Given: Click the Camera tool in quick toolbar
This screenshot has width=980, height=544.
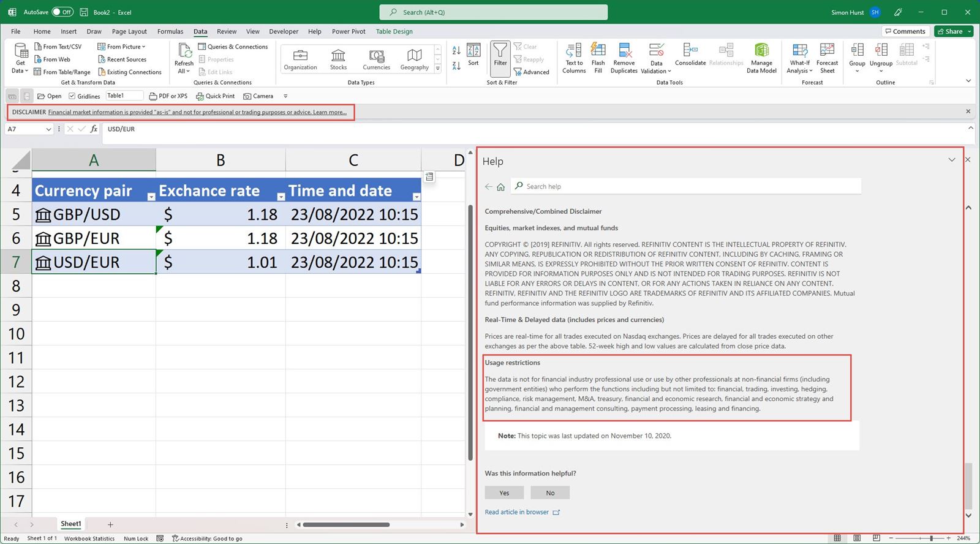Looking at the screenshot, I should [x=258, y=96].
